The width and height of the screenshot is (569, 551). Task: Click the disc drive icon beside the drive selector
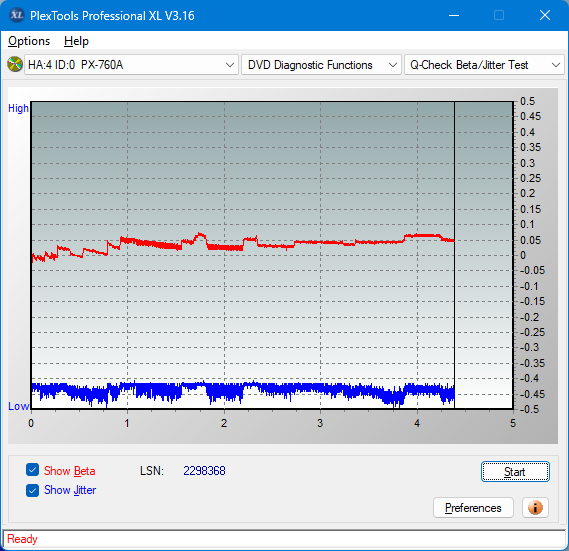pos(15,65)
